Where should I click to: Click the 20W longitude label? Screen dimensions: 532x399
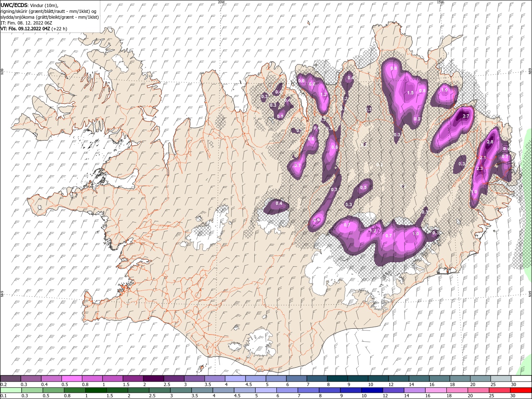click(221, 2)
